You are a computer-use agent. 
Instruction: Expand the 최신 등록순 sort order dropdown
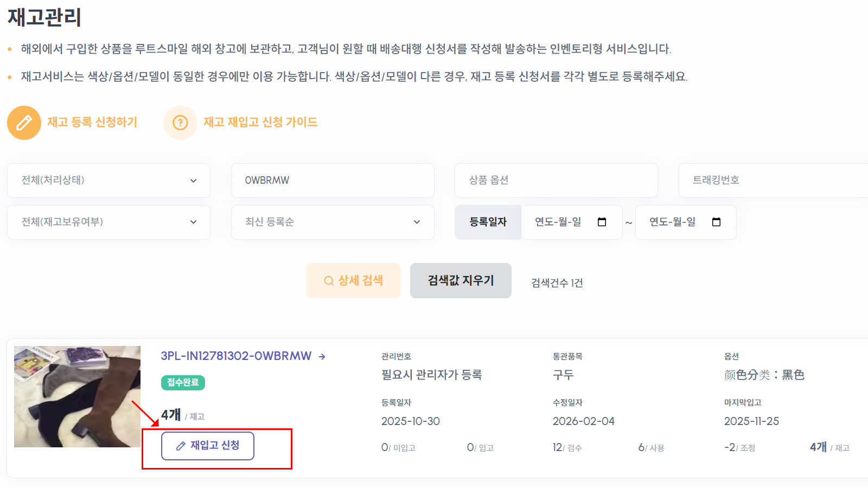tap(333, 222)
